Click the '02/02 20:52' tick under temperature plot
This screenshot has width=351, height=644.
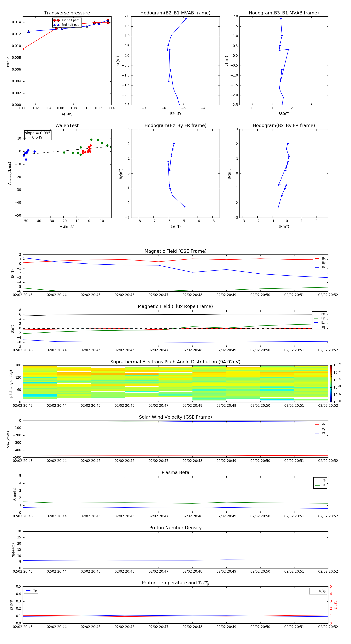pos(328,627)
